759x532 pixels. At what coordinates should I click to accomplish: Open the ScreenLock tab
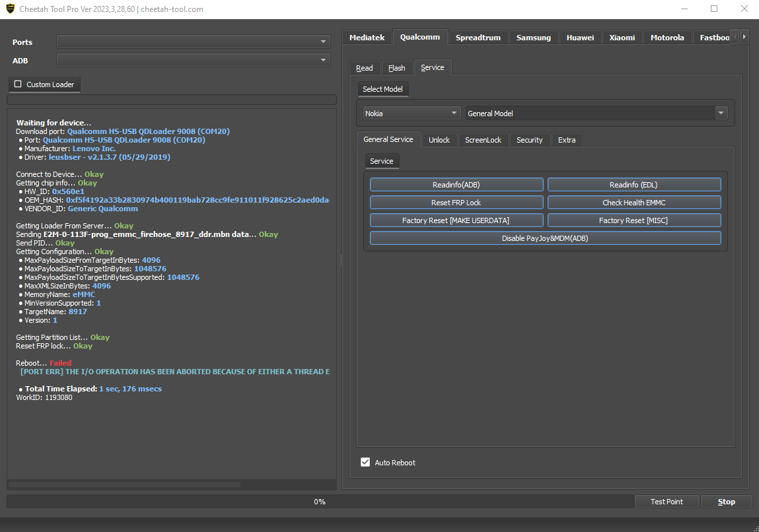pos(483,140)
